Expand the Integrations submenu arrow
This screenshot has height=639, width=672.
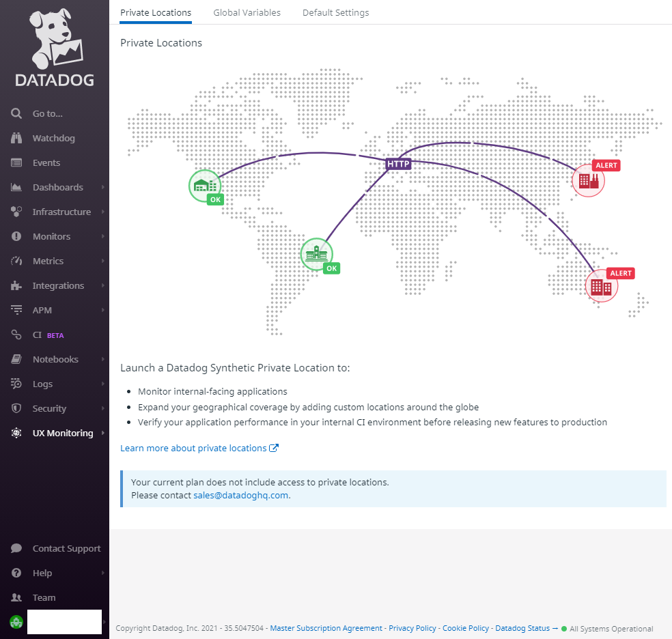click(x=103, y=285)
